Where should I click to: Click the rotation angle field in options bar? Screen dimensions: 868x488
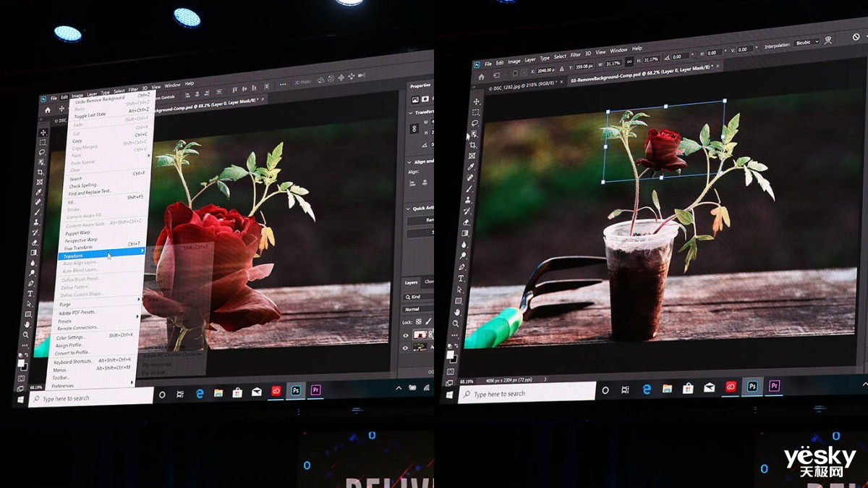pos(681,56)
